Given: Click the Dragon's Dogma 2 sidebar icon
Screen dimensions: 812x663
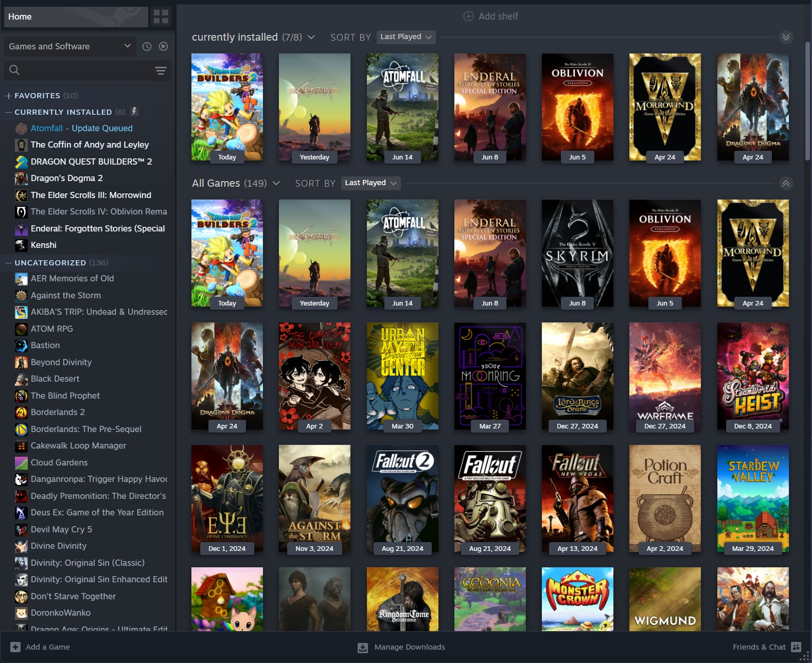Looking at the screenshot, I should tap(21, 178).
